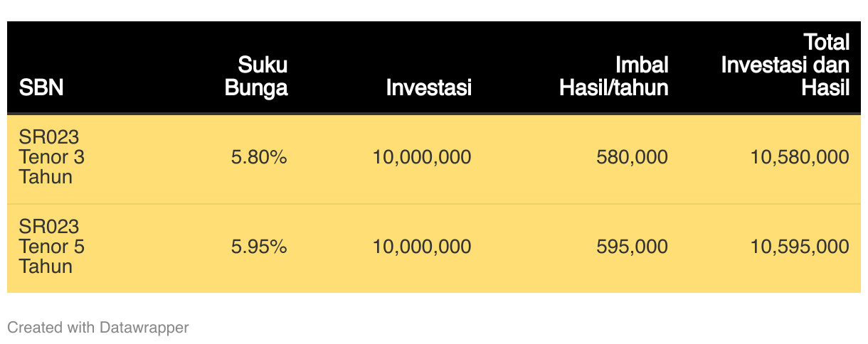The width and height of the screenshot is (868, 344).
Task: Click the Investasi column header
Action: (x=429, y=88)
